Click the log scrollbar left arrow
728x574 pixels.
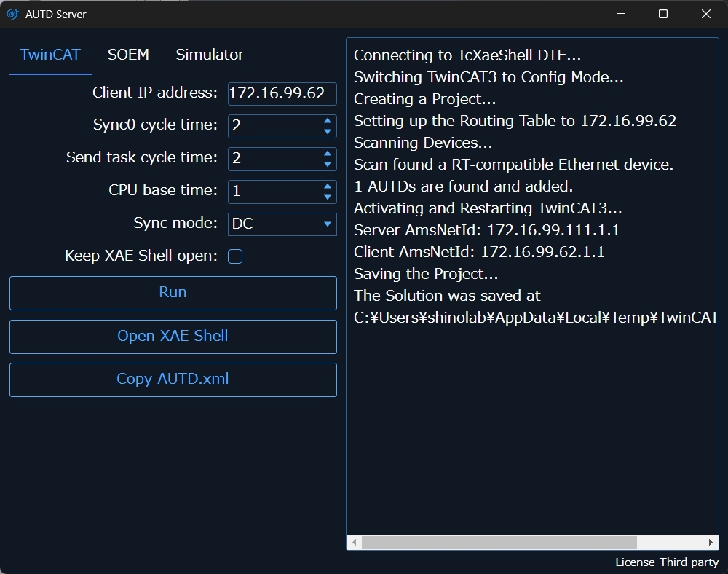pos(355,542)
